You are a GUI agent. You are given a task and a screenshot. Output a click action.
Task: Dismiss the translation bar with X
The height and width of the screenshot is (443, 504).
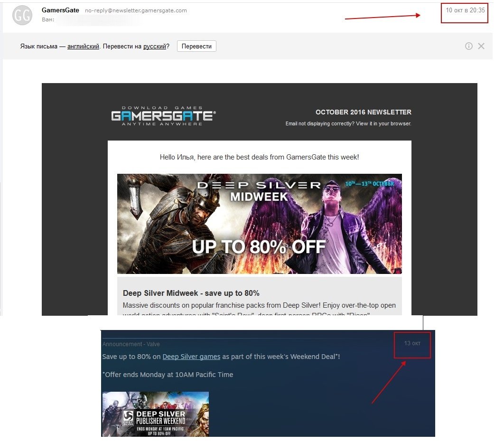pyautogui.click(x=481, y=46)
